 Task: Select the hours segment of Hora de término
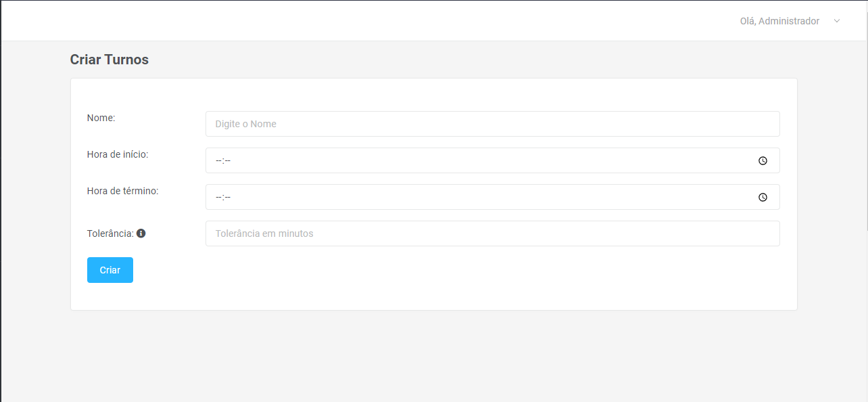pos(218,198)
